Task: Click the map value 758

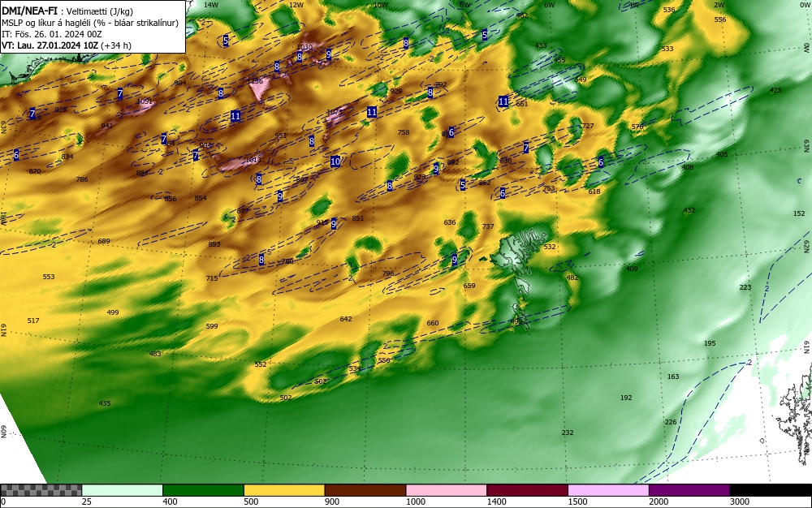Action: pos(404,132)
